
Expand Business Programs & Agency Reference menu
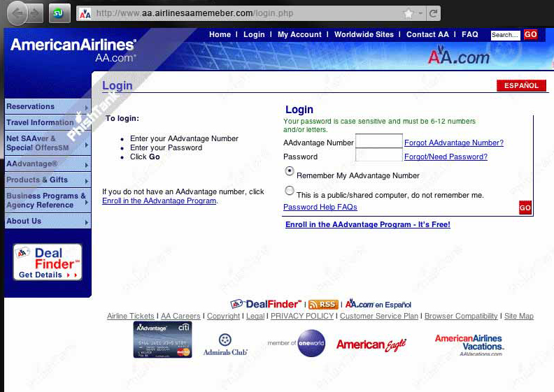pos(48,201)
